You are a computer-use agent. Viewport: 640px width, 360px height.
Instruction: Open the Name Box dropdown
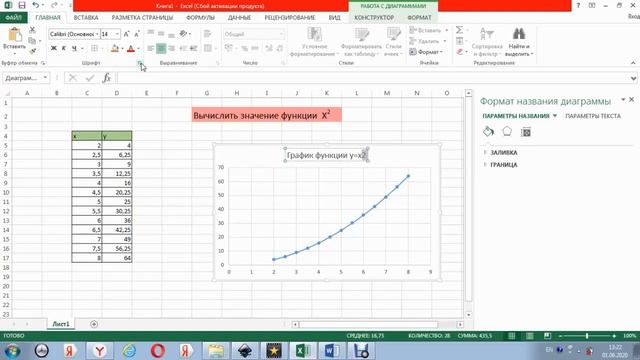point(45,78)
